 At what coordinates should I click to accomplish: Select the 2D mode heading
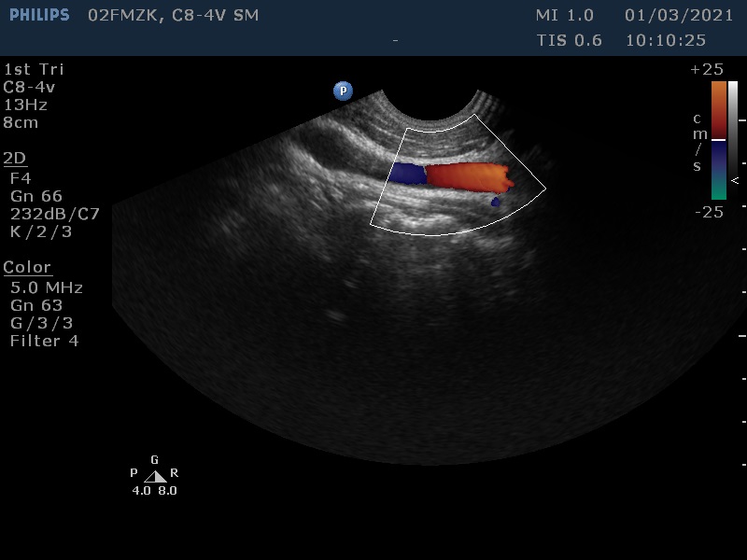pyautogui.click(x=15, y=158)
